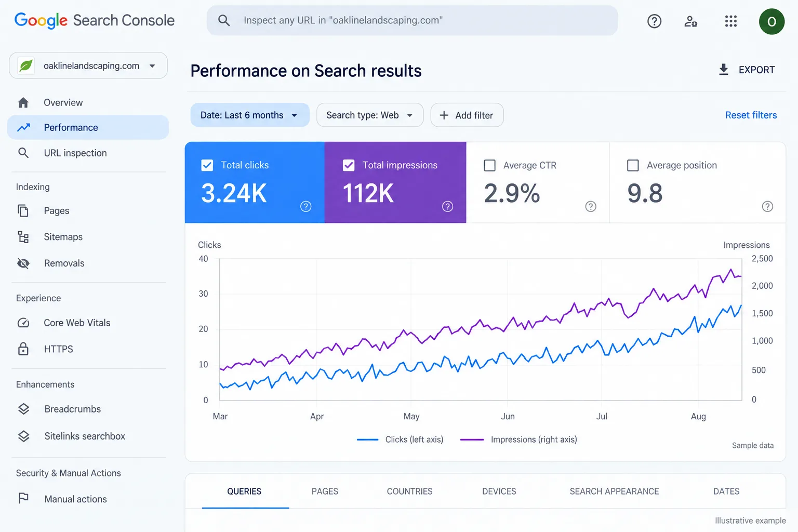Select Performance in the sidebar
This screenshot has width=798, height=532.
88,127
